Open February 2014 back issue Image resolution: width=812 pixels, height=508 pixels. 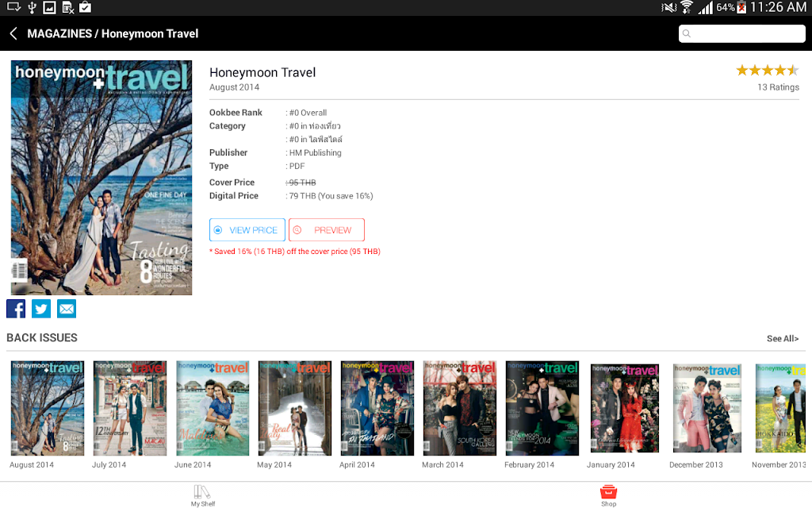(542, 409)
